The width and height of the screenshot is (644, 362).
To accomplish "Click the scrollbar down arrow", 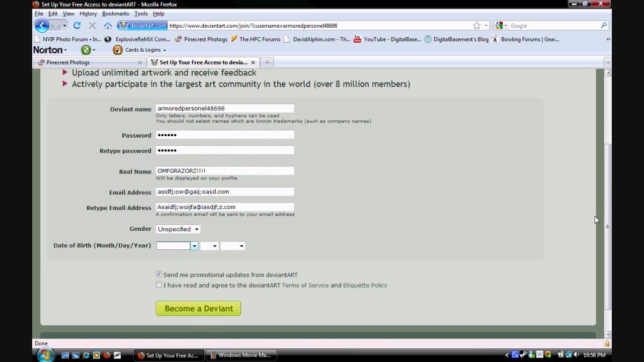I will click(x=608, y=334).
